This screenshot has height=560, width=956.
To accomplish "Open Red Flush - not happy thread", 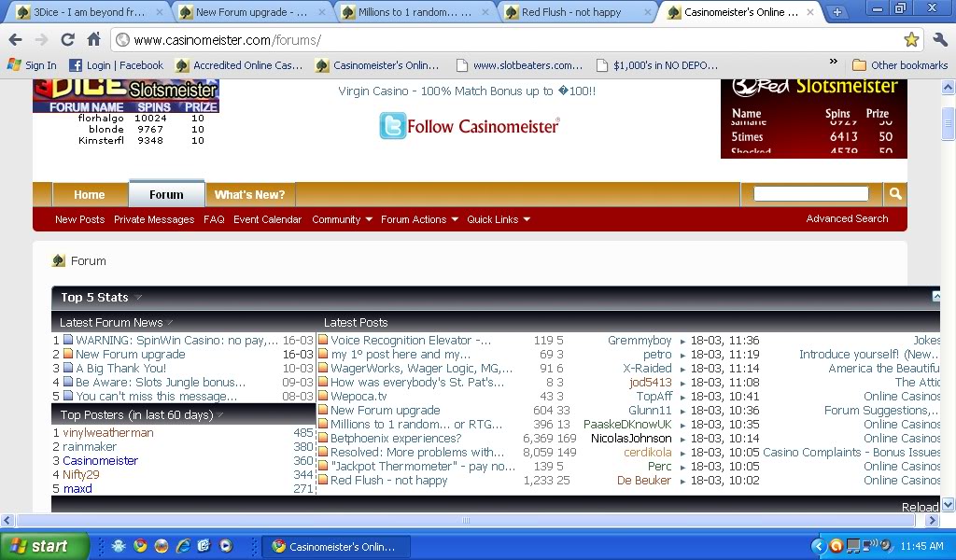I will tap(389, 480).
